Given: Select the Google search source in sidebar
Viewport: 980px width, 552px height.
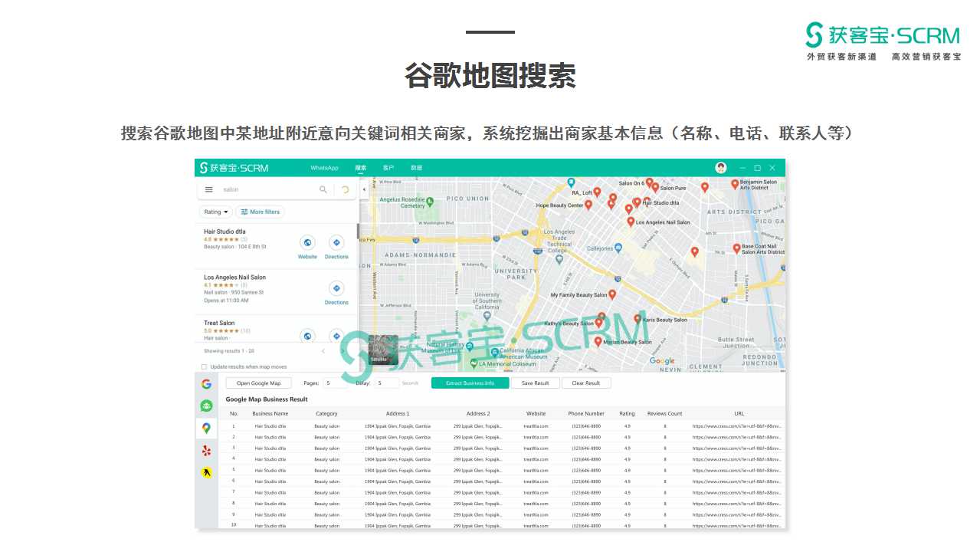Looking at the screenshot, I should click(206, 384).
